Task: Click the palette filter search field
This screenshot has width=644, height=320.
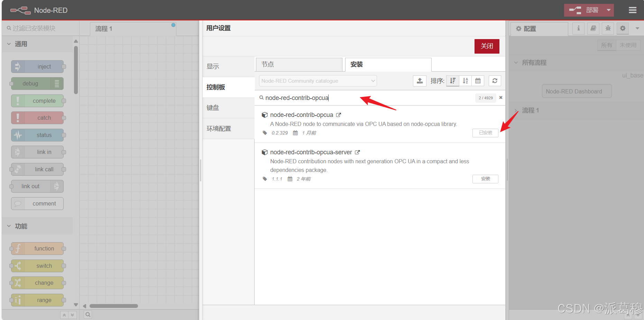Action: pos(41,28)
